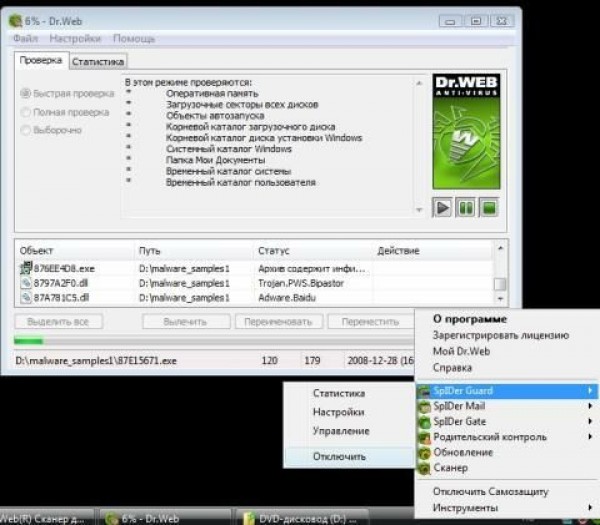Viewport: 600px width, 525px height.
Task: Click Обновление icon in tray menu
Action: click(x=424, y=453)
